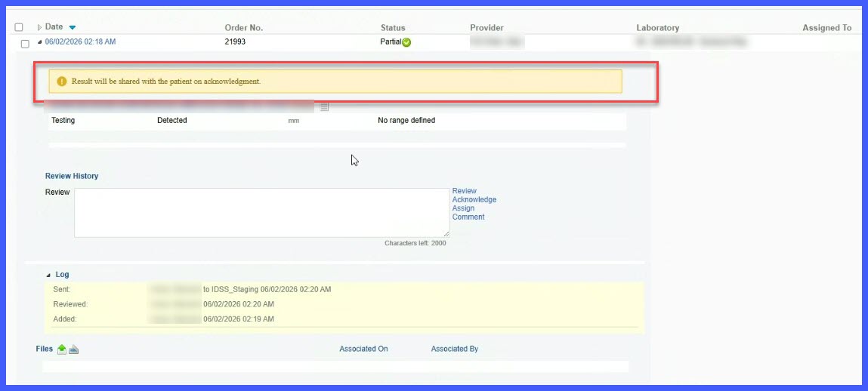The height and width of the screenshot is (391, 868).
Task: Click the yellow warning icon in acknowledgment banner
Action: 61,82
